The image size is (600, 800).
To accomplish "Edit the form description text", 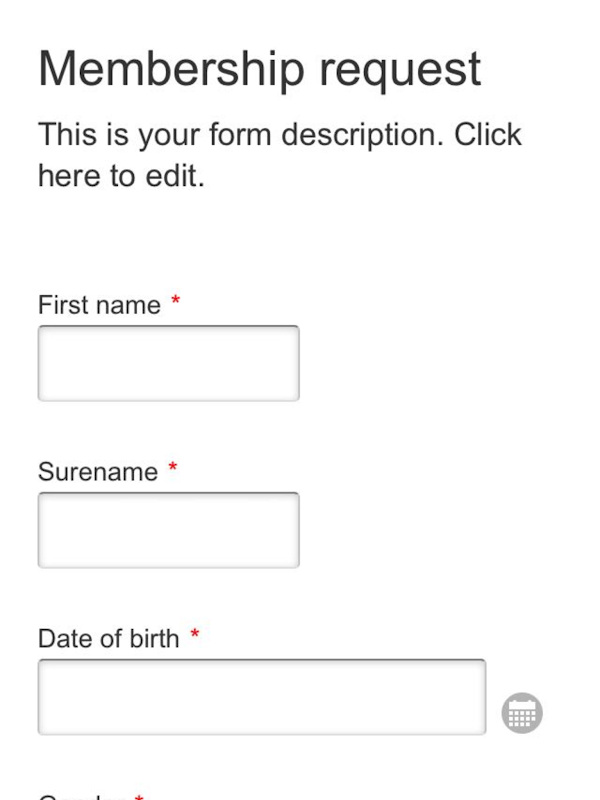I will (280, 155).
